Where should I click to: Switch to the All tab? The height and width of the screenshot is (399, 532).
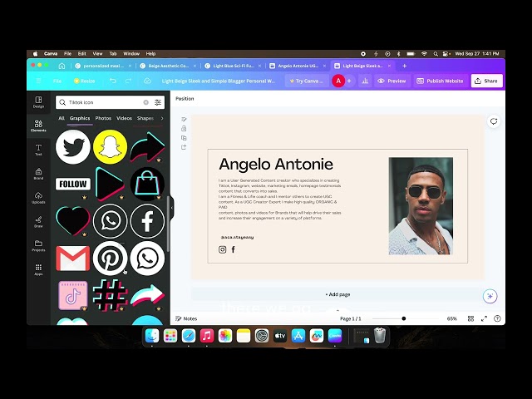(62, 118)
